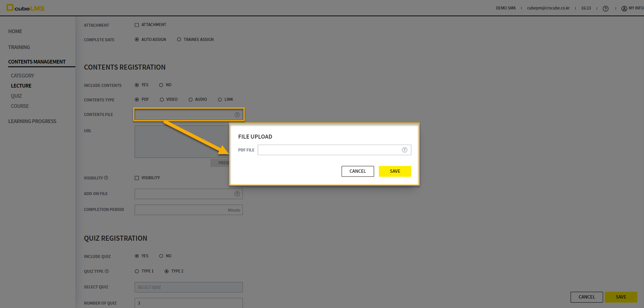Enable the ATTACHMENT checkbox

click(137, 25)
